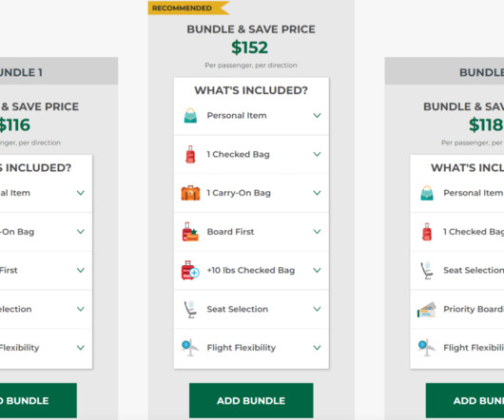
Task: Click the Flight Flexibility plane icon in center bundle
Action: click(x=190, y=348)
